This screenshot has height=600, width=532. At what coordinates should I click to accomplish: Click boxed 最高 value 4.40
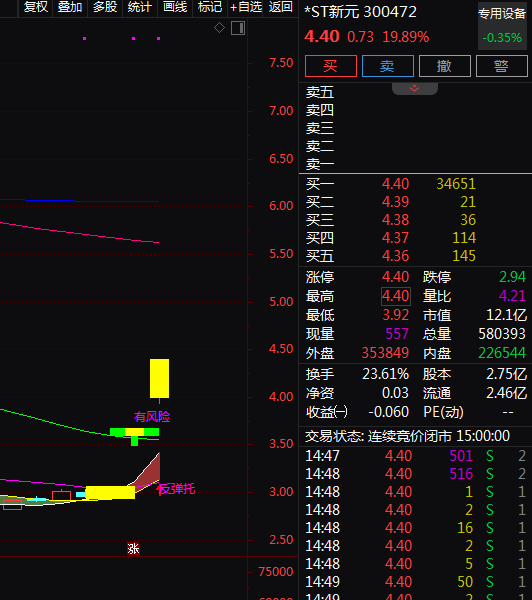[x=396, y=297]
